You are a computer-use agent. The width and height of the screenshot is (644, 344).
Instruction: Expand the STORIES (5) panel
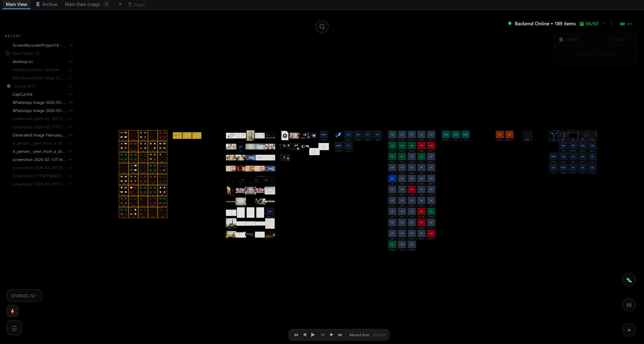click(x=24, y=296)
